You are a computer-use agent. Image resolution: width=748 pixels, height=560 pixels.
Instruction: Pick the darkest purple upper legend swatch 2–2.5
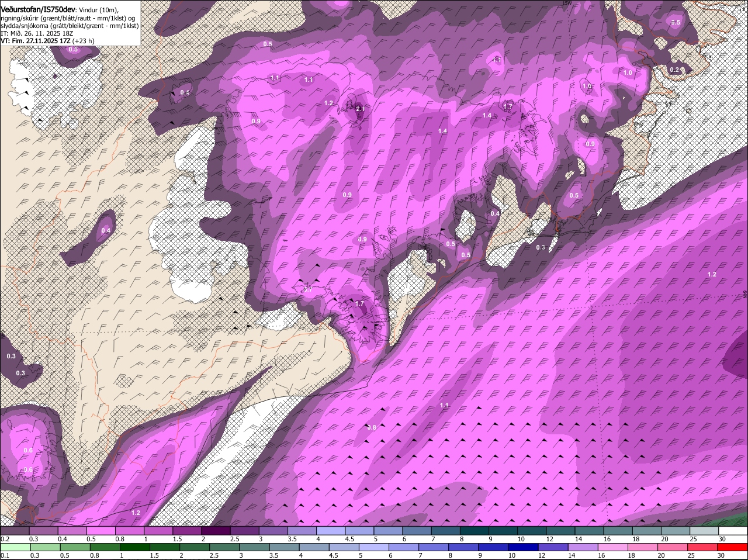tap(216, 531)
